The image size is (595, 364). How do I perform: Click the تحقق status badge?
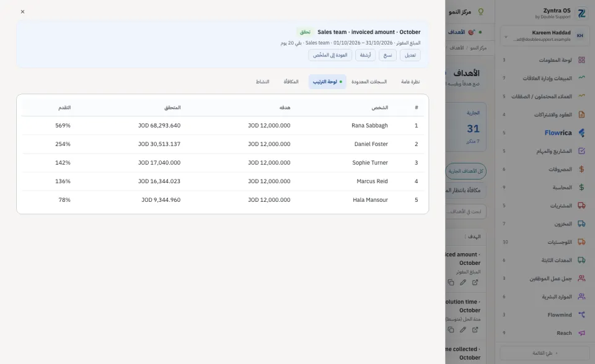305,32
